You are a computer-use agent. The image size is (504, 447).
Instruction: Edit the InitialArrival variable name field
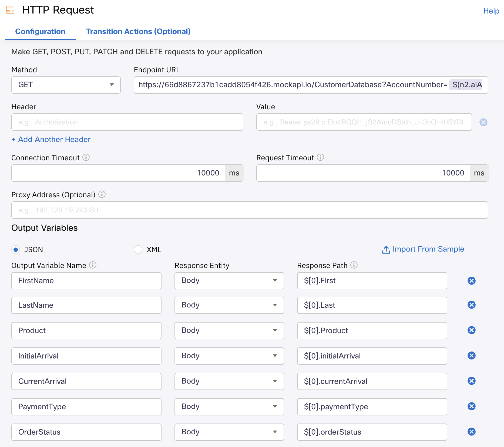tap(86, 356)
